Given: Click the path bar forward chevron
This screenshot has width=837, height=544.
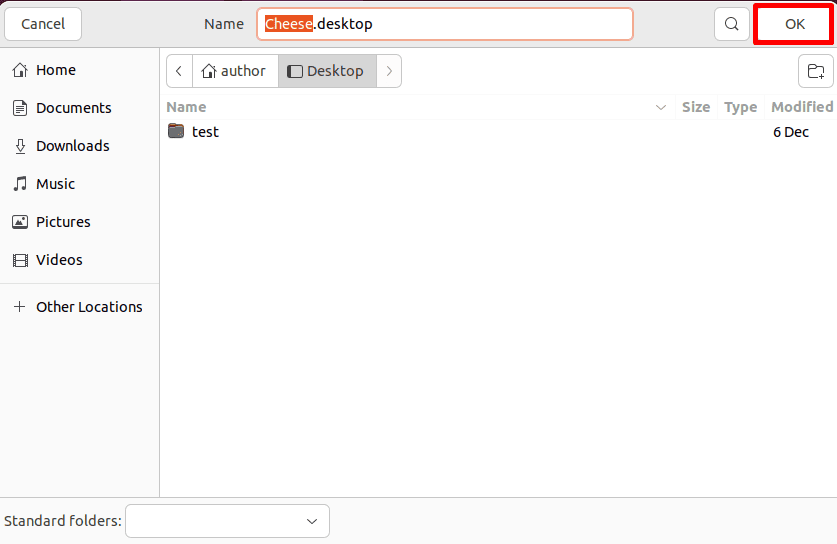Looking at the screenshot, I should tap(389, 71).
